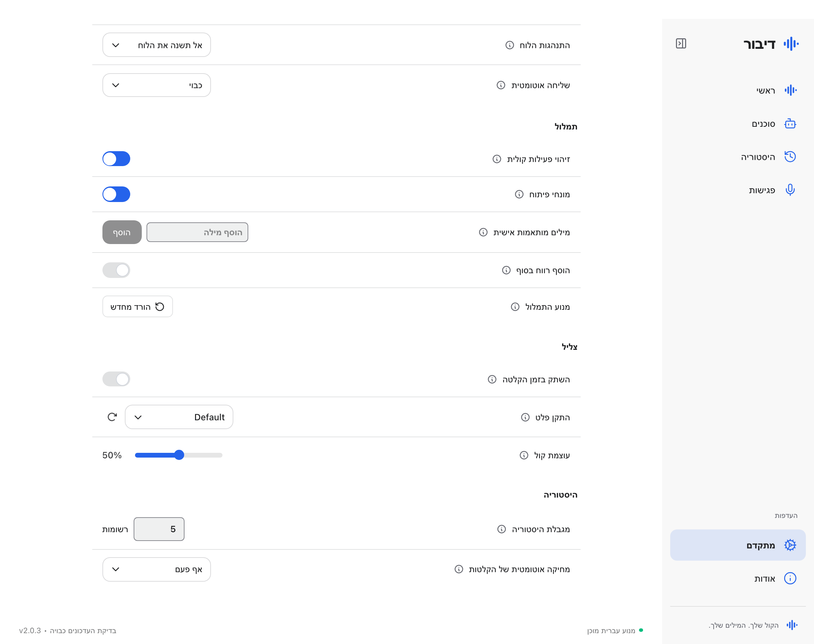Click the דיבור waveform logo

point(791,44)
